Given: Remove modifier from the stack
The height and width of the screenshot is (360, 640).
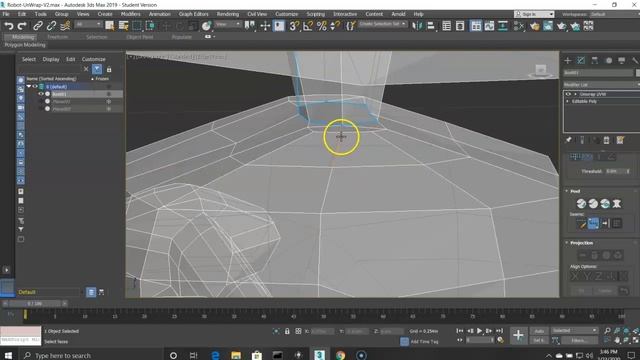Looking at the screenshot, I should (607, 140).
